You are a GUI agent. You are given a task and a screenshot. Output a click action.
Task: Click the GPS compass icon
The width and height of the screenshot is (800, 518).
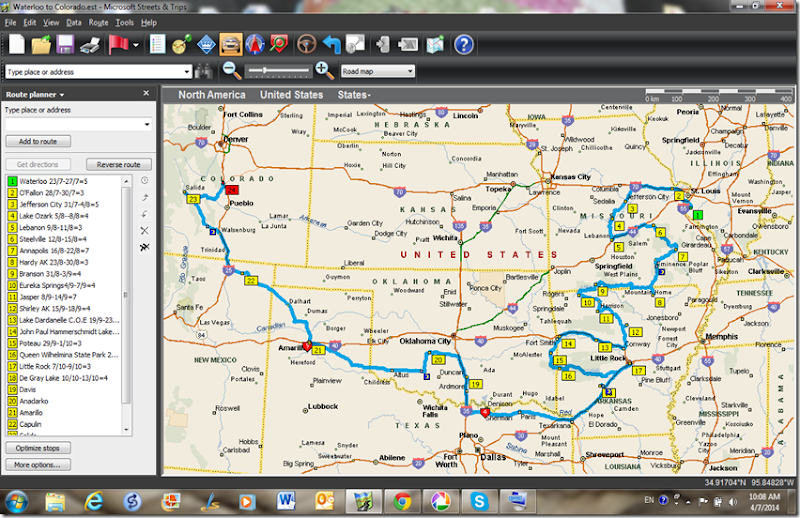point(255,44)
